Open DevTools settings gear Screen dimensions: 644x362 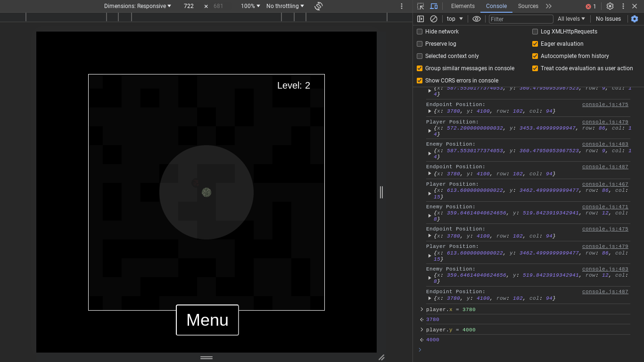610,6
